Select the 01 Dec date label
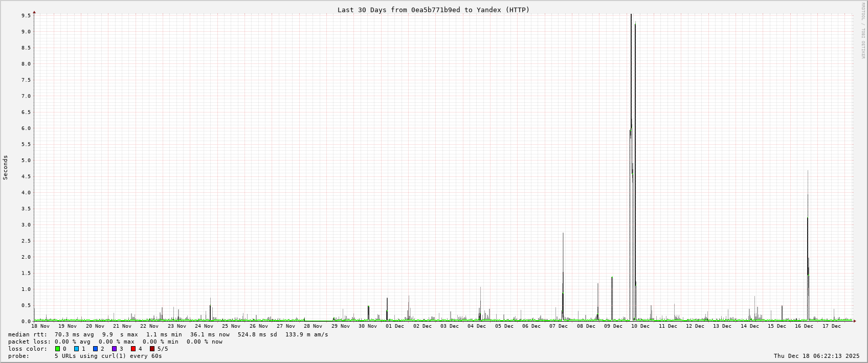Screen dimensions: 868x363 (395, 326)
